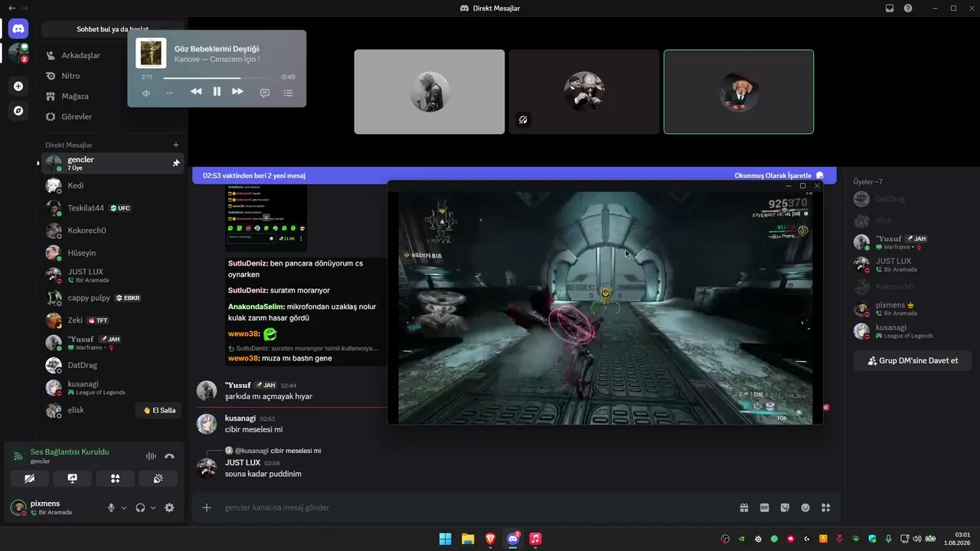Click the album art thumbnail
980x551 pixels.
pos(151,54)
